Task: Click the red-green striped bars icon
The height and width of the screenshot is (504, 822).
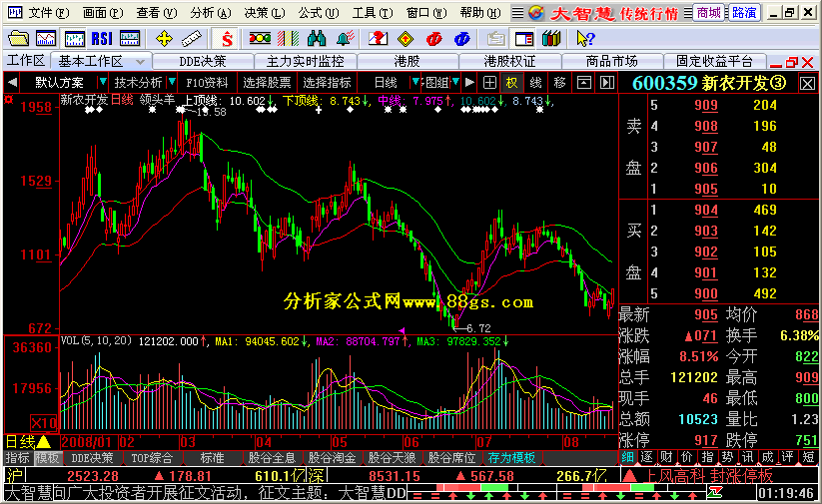Action: click(288, 38)
